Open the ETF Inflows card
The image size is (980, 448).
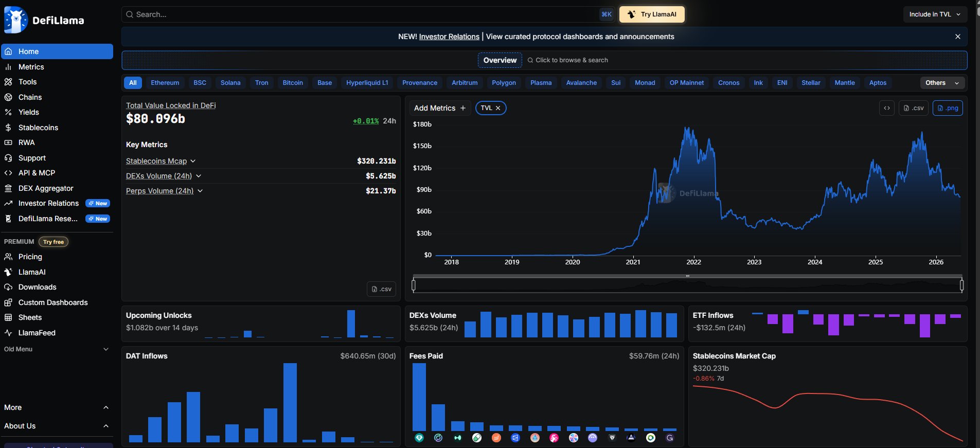pos(828,324)
